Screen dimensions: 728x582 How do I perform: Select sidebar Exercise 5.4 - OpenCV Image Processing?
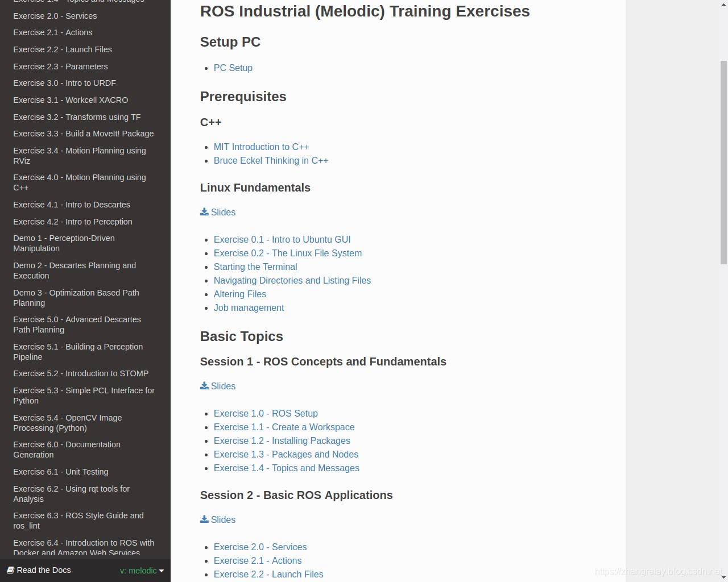tap(85, 423)
